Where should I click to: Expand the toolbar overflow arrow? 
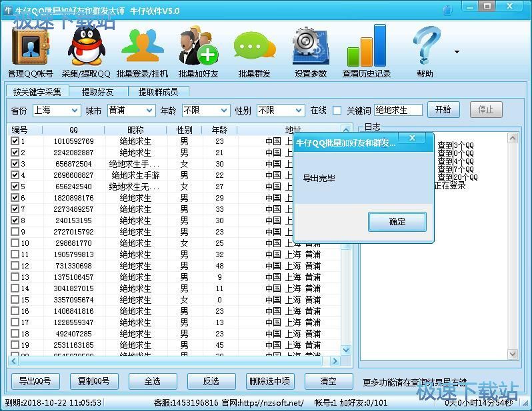[457, 52]
